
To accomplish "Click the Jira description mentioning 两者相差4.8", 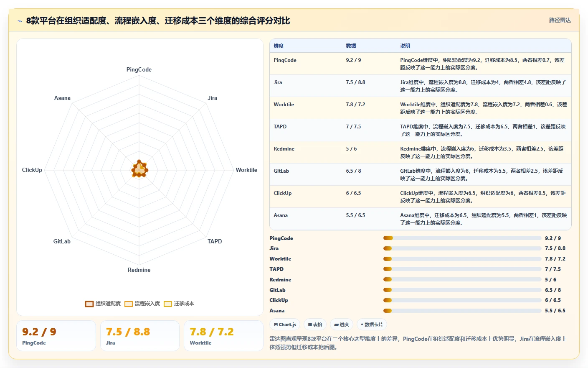I will [483, 86].
